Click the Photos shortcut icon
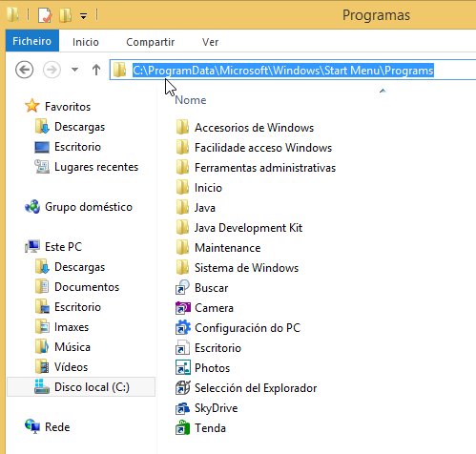This screenshot has width=476, height=454. click(182, 367)
